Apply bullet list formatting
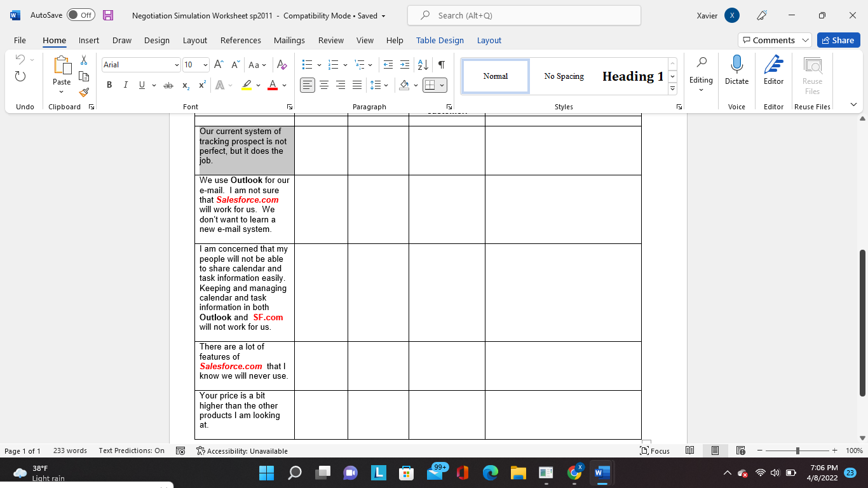Image resolution: width=868 pixels, height=488 pixels. click(307, 65)
